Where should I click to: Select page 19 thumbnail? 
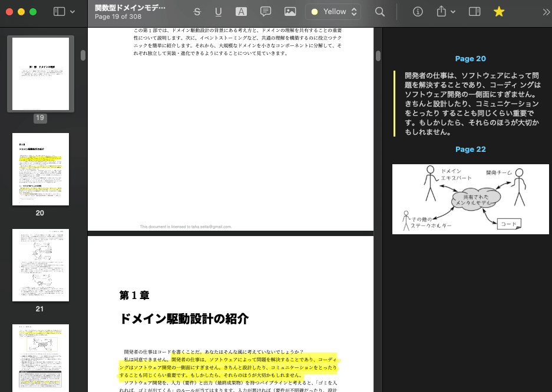(41, 74)
